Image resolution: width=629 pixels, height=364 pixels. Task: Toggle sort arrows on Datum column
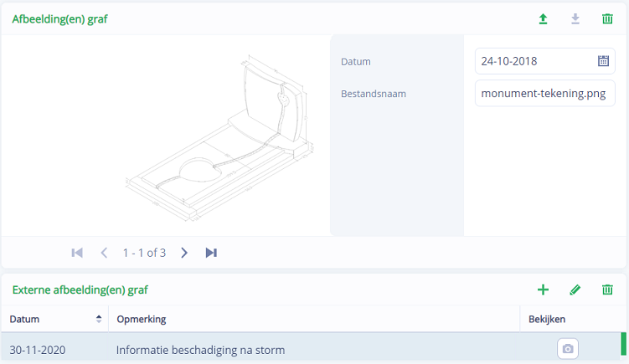point(99,319)
